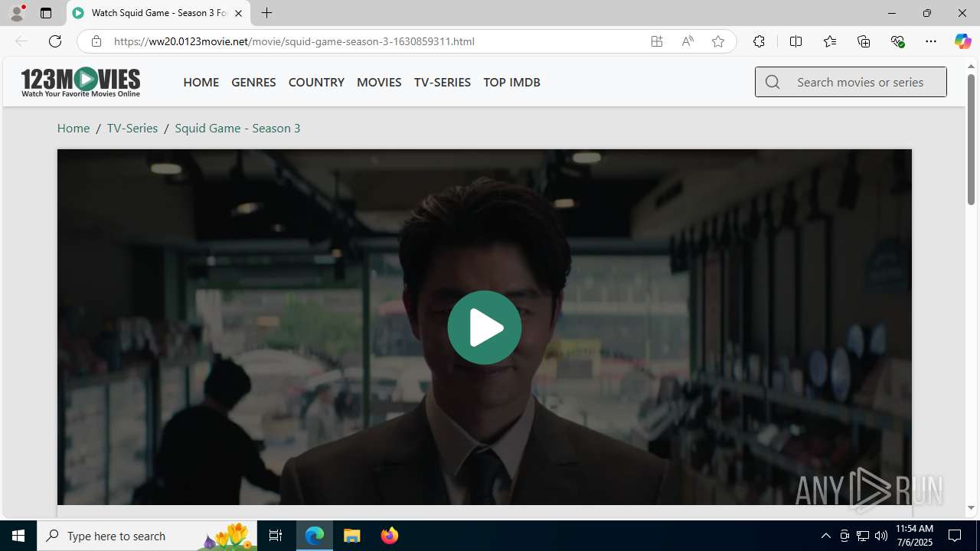Open the 123Movies logo homepage
The height and width of the screenshot is (551, 980).
(x=80, y=82)
